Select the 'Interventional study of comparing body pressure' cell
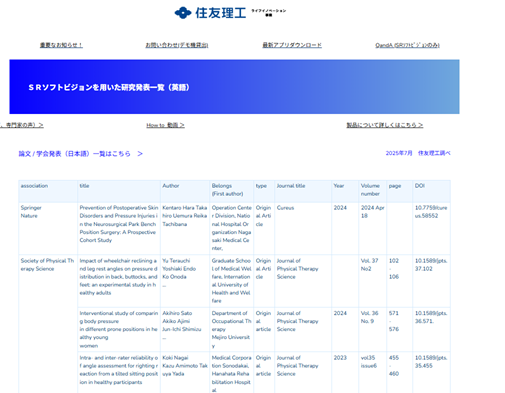 [119, 329]
